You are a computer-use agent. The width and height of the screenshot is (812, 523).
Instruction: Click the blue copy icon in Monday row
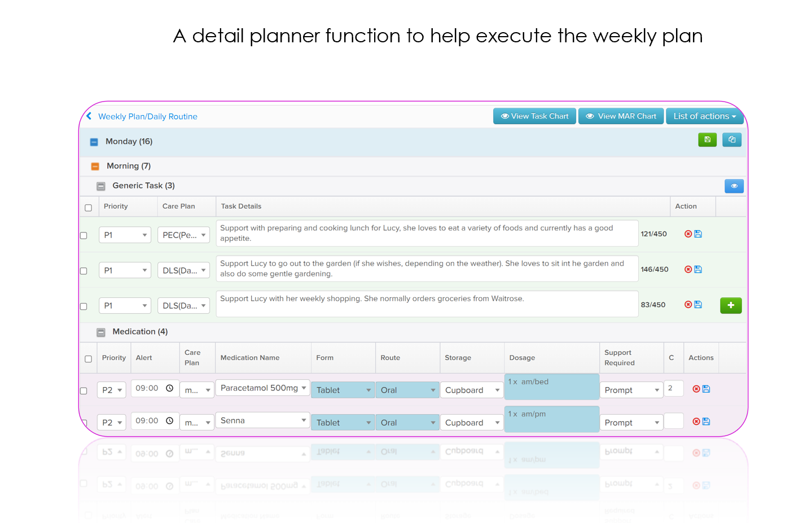[731, 139]
